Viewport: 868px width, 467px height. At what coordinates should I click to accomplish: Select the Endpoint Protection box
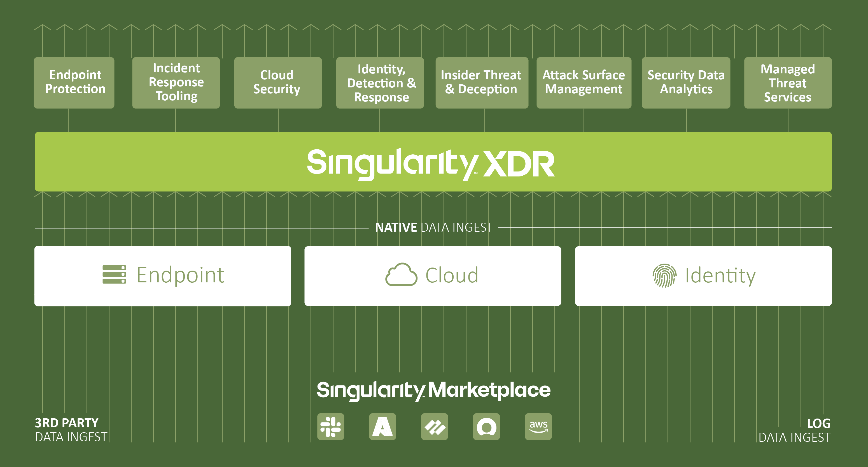pyautogui.click(x=74, y=83)
